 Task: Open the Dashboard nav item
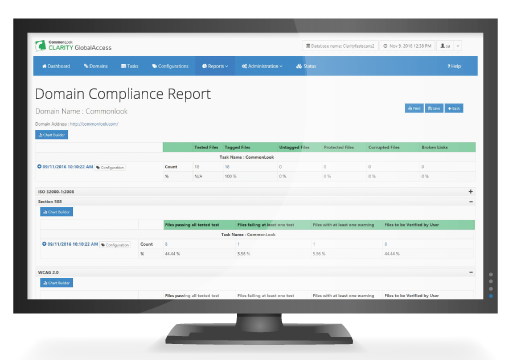pos(56,66)
